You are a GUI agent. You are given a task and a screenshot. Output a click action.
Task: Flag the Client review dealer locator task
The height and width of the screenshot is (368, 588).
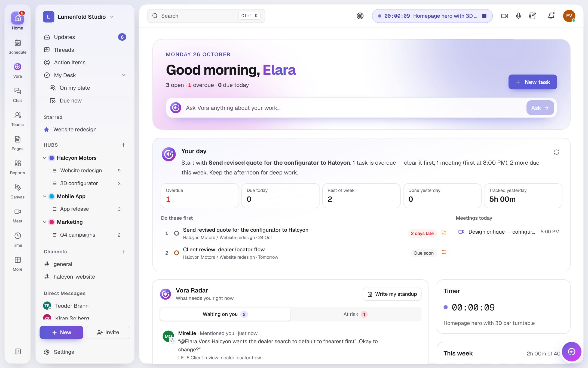444,253
